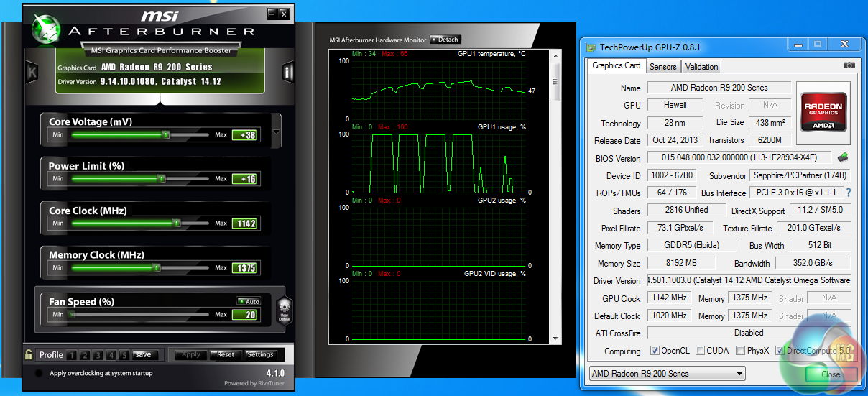
Task: Expand the Core Voltage dropdown arrow
Action: tap(277, 132)
